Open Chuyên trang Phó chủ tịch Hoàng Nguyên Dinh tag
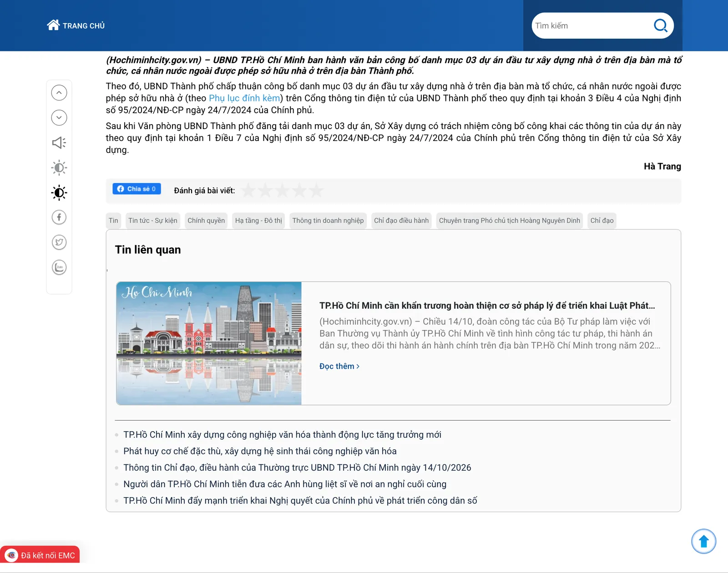Viewport: 728px width, 573px height. coord(510,221)
